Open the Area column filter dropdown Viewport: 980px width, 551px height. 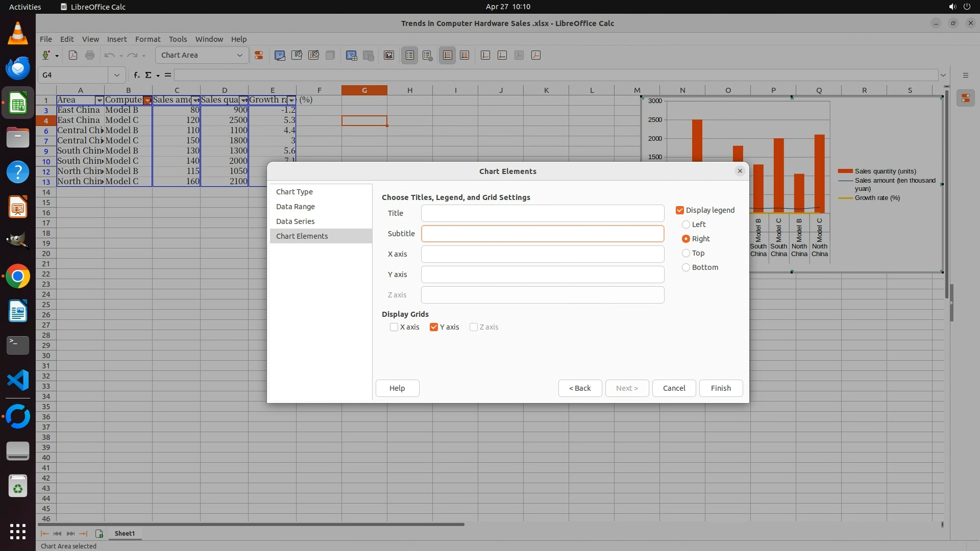(x=100, y=100)
